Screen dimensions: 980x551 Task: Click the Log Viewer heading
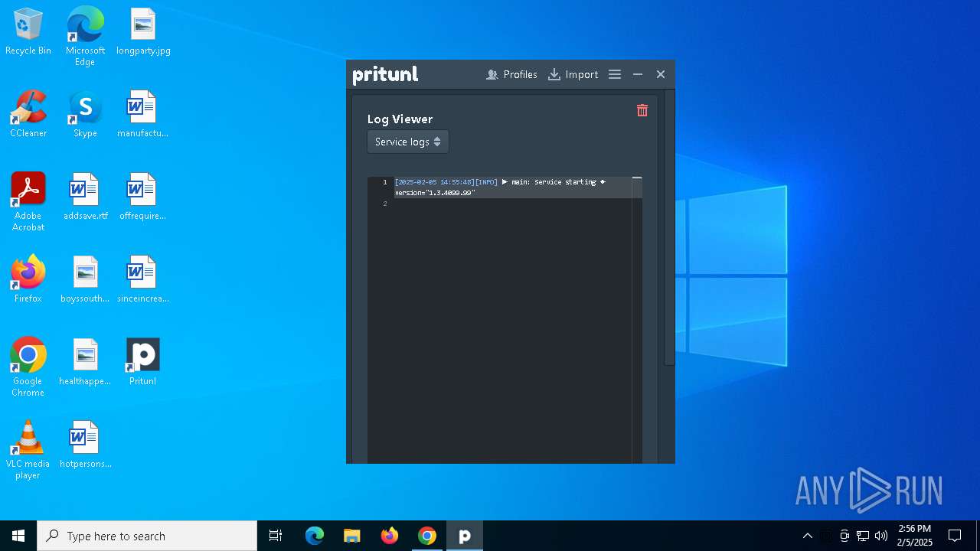click(x=400, y=119)
